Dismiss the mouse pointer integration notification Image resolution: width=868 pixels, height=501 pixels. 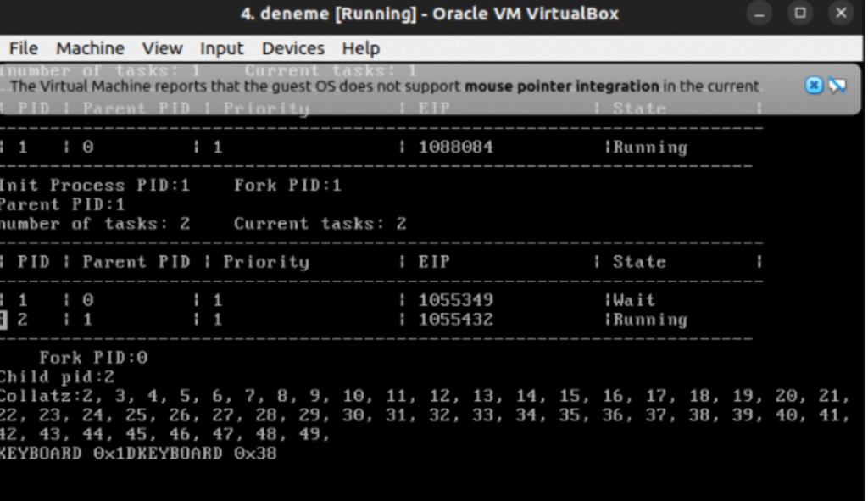click(813, 86)
